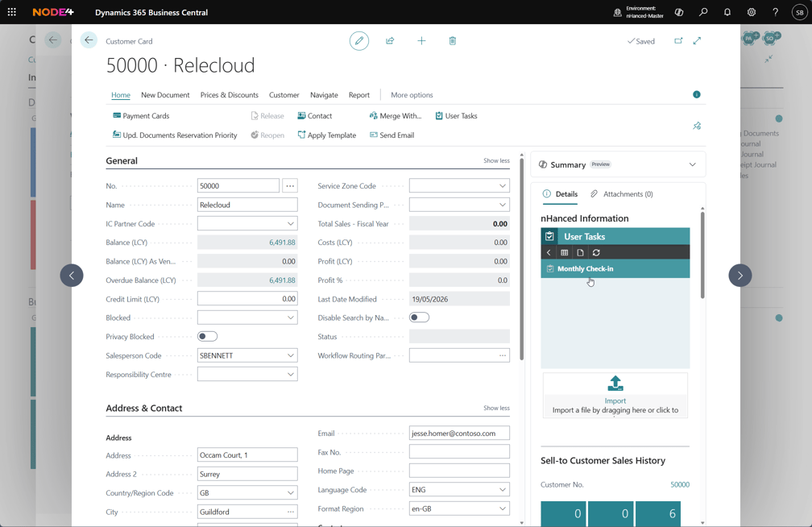This screenshot has height=527, width=812.
Task: Click new document icon in User Tasks
Action: click(580, 252)
